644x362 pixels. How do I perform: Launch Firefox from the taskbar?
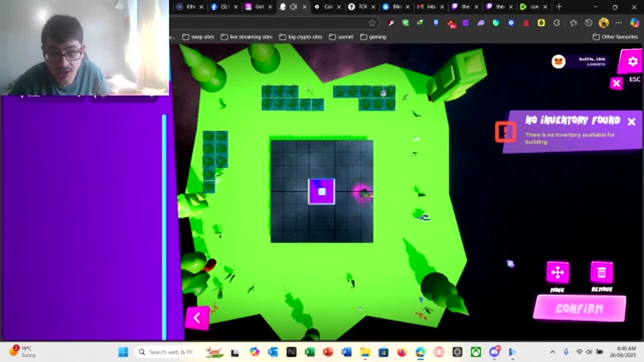(401, 352)
